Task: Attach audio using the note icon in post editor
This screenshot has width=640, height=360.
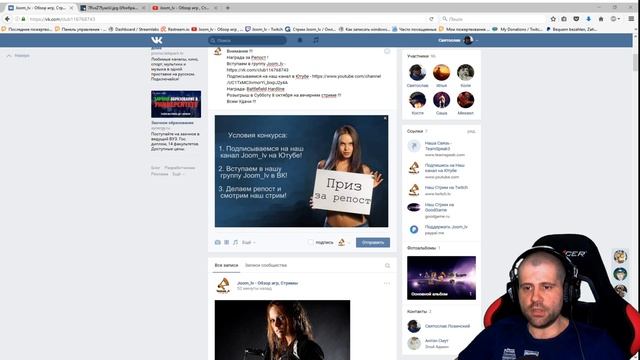Action: point(236,242)
